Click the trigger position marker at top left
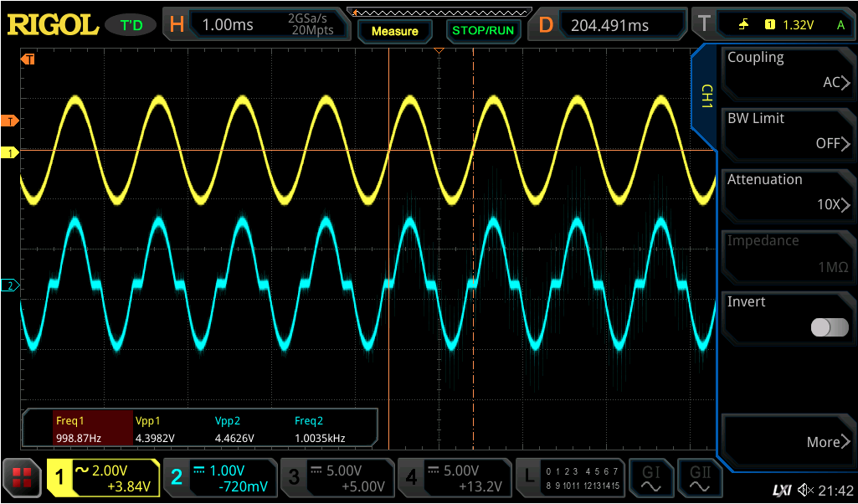Viewport: 858px width, 504px height. [x=28, y=59]
